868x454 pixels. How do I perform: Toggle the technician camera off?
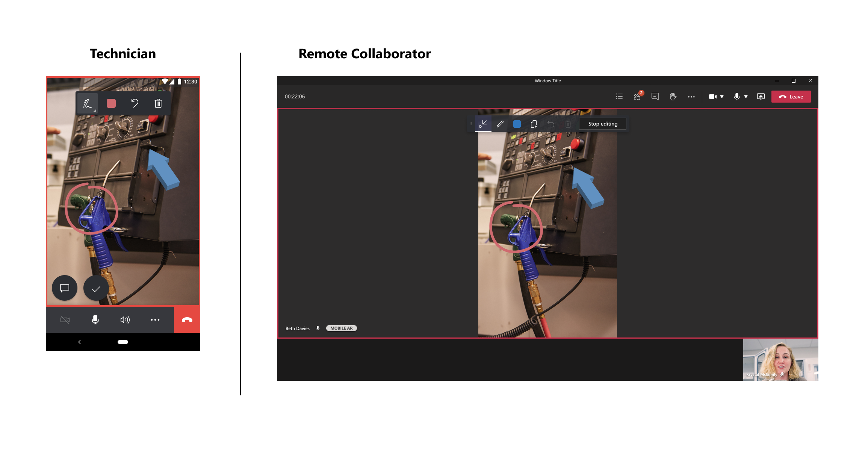(x=65, y=319)
